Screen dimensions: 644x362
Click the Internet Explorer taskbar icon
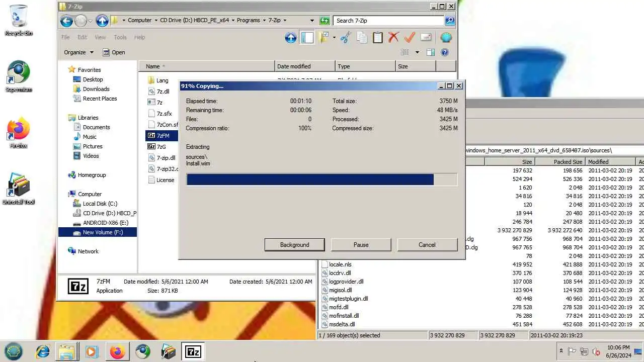43,351
